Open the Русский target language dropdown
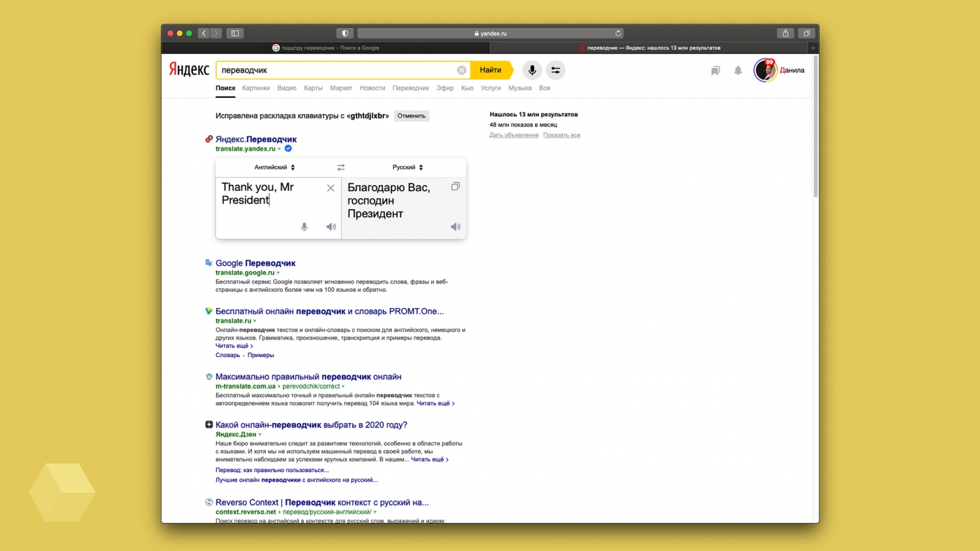This screenshot has height=551, width=980. click(x=408, y=167)
